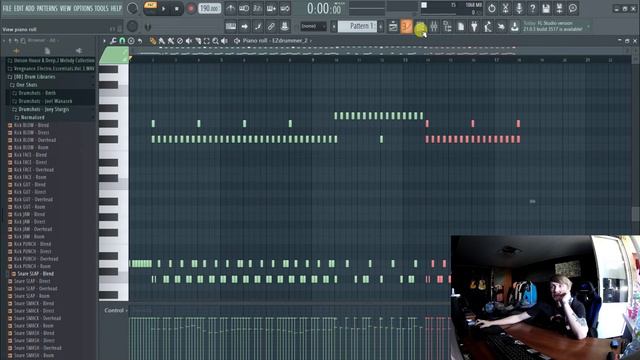Open the project picker document icon

pos(460,27)
